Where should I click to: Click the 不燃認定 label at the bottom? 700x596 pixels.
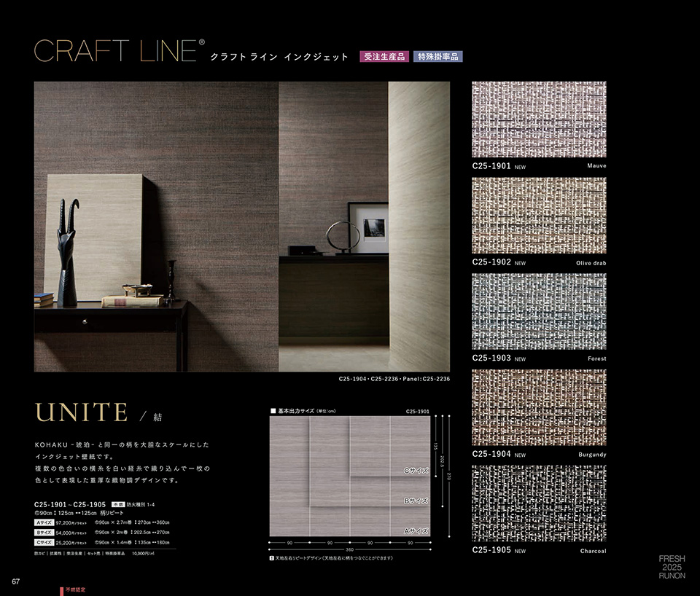pyautogui.click(x=75, y=589)
